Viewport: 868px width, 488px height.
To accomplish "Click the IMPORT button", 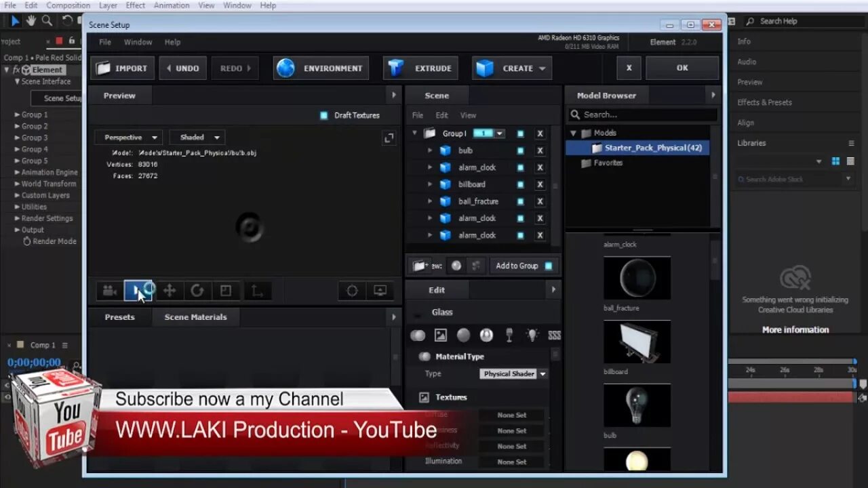I will [x=123, y=68].
